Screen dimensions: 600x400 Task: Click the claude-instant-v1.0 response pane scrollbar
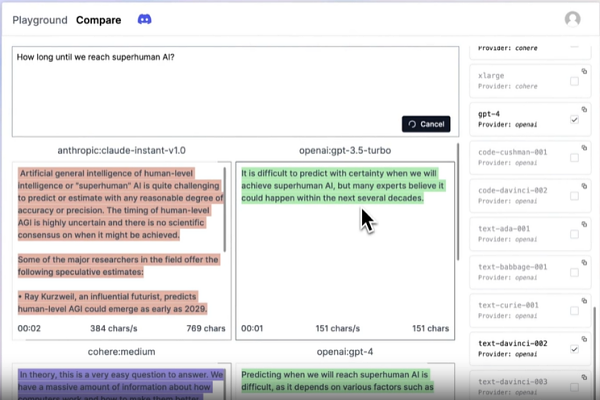click(227, 210)
